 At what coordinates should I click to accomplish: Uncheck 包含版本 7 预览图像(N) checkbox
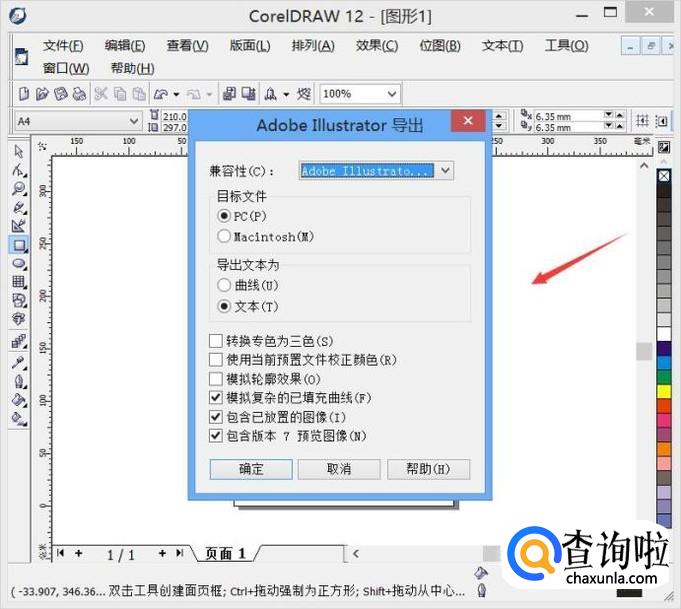coord(216,435)
